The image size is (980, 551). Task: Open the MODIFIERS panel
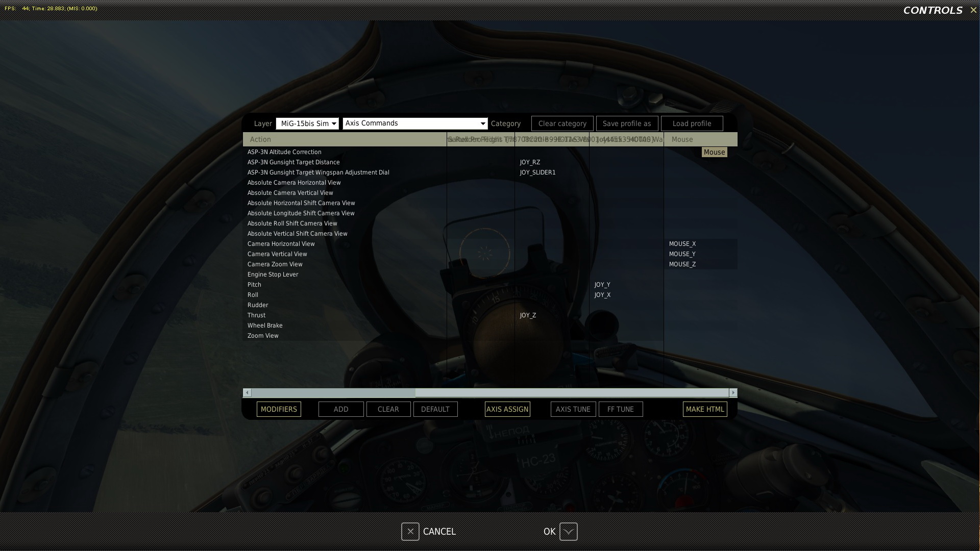(x=279, y=409)
